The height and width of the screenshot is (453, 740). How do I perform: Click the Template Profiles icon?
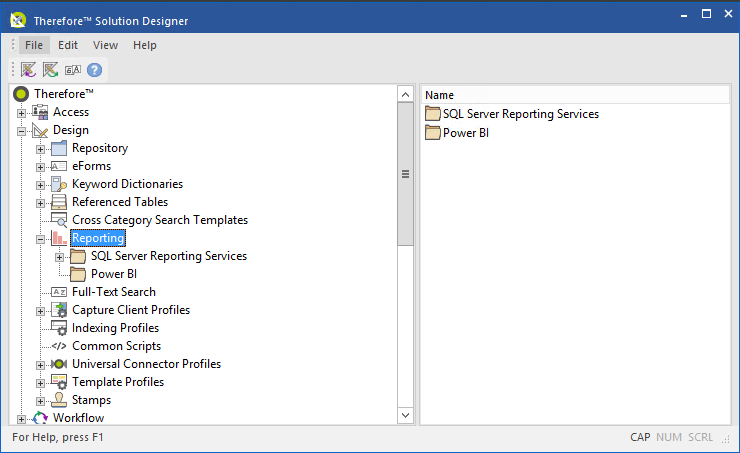coord(59,382)
